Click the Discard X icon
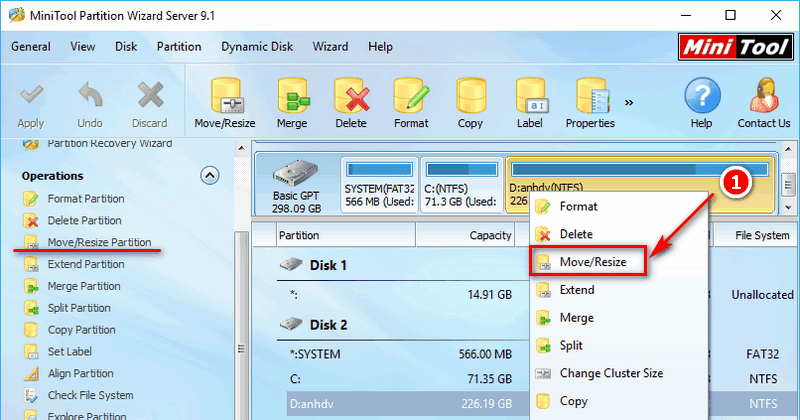This screenshot has width=800, height=420. click(149, 95)
